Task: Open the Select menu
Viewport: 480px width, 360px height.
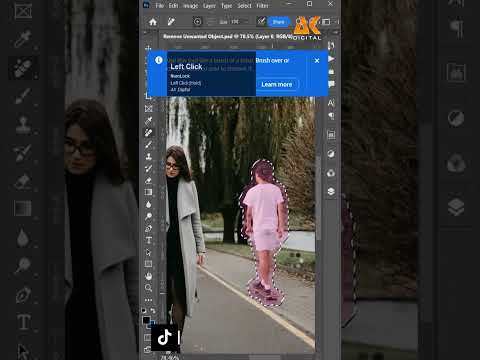Action: [244, 6]
